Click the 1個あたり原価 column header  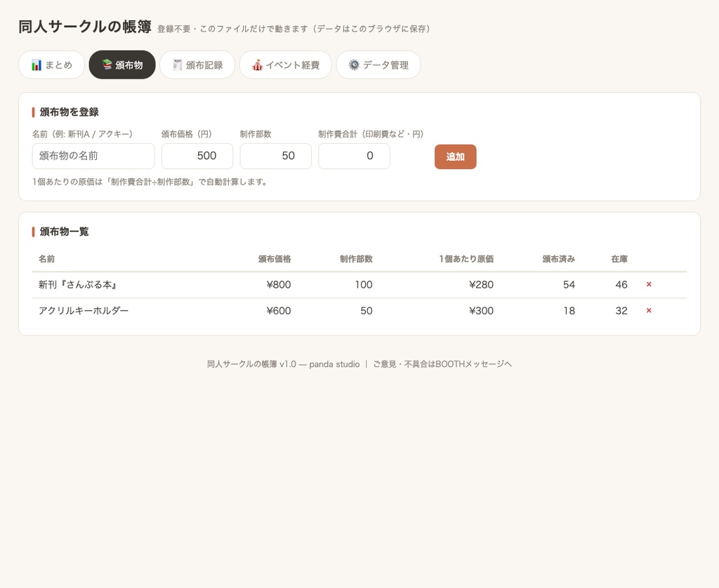[466, 259]
